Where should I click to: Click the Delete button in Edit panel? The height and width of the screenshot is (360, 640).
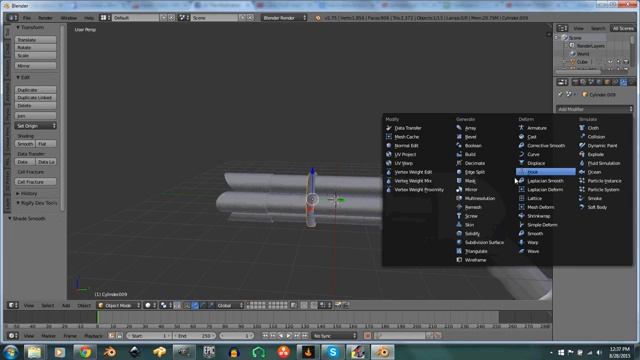pos(36,106)
